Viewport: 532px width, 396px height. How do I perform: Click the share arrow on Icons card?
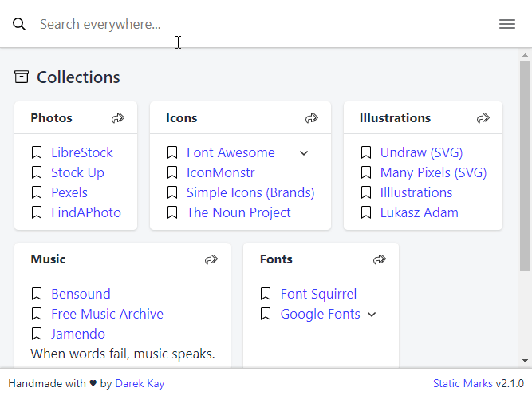(312, 118)
